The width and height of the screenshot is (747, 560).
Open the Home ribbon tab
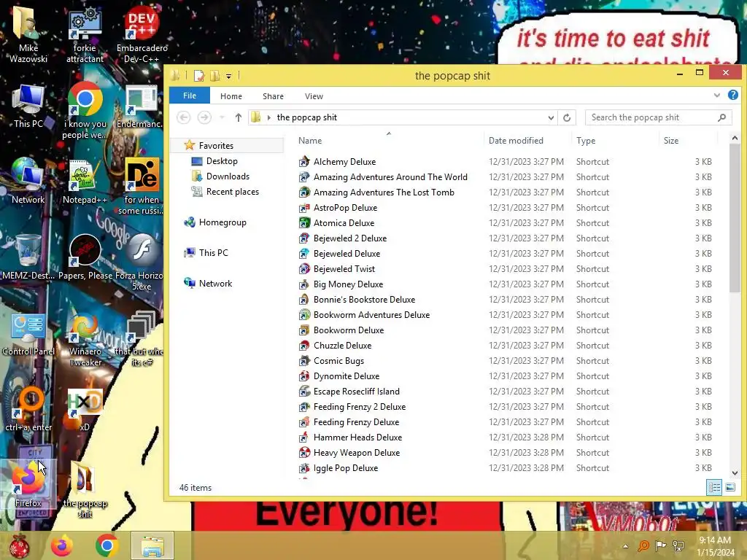[x=231, y=96]
